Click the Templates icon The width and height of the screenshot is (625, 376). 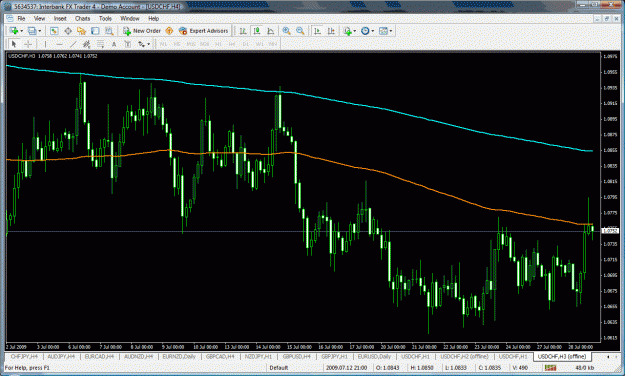383,31
